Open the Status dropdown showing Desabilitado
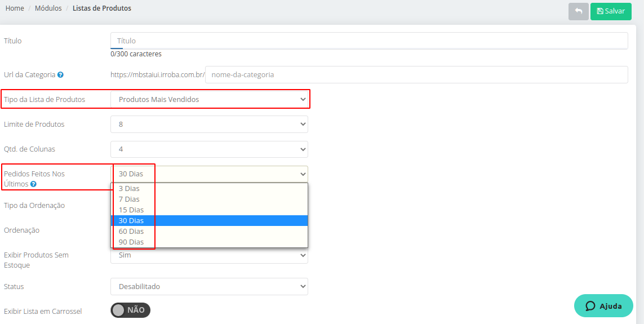Image resolution: width=644 pixels, height=324 pixels. pyautogui.click(x=209, y=286)
